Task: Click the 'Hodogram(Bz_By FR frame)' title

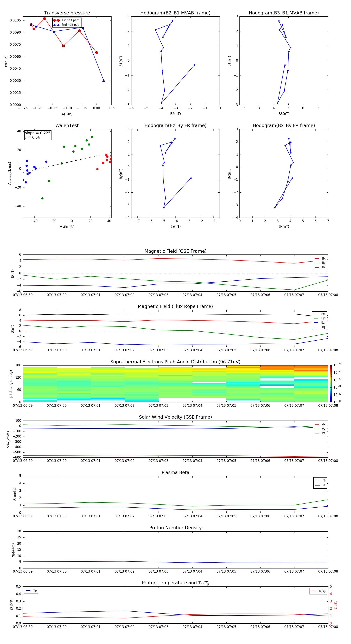Action: click(x=175, y=125)
